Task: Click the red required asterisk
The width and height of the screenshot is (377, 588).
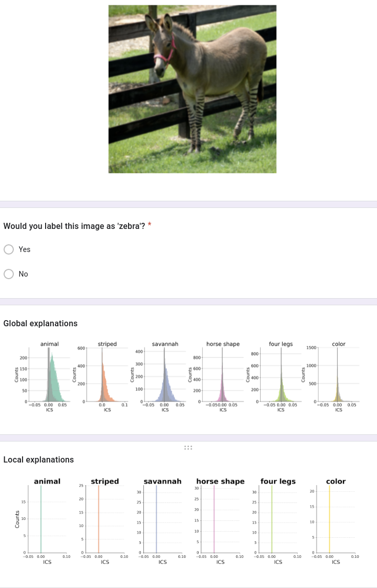Action: point(150,225)
